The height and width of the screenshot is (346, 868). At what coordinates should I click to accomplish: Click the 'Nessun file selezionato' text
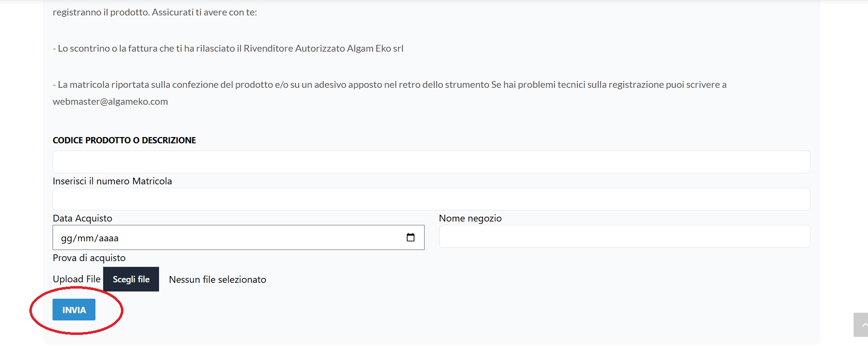(217, 280)
